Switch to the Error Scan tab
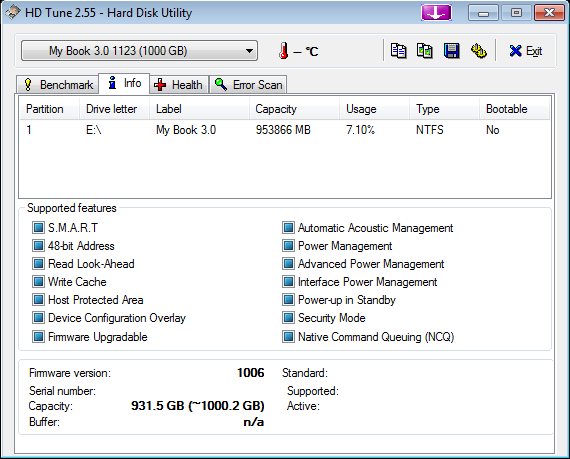 click(x=248, y=85)
